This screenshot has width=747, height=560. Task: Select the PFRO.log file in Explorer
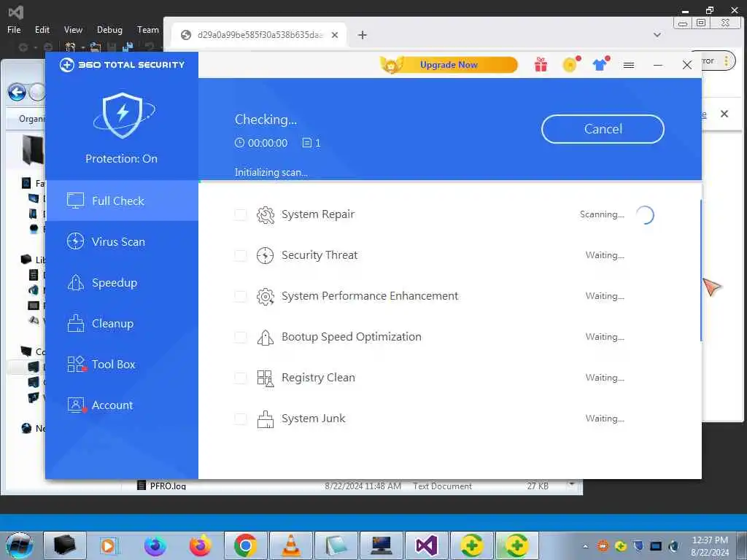pos(168,486)
